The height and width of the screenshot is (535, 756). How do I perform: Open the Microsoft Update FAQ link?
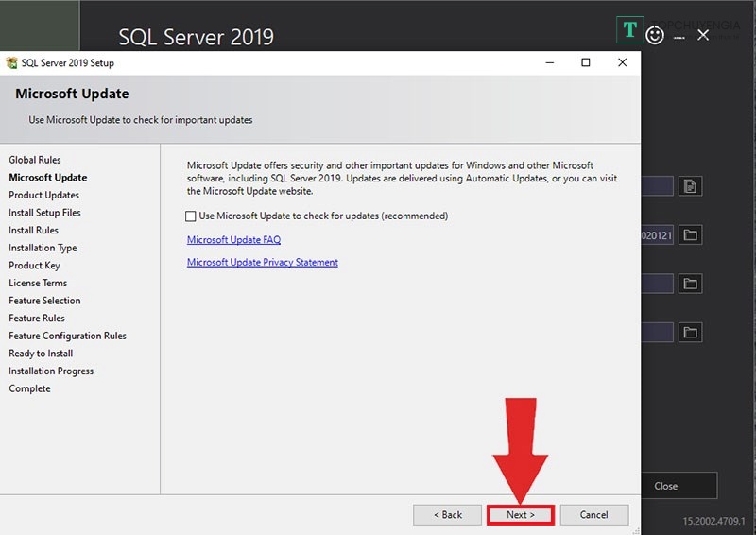click(x=233, y=240)
